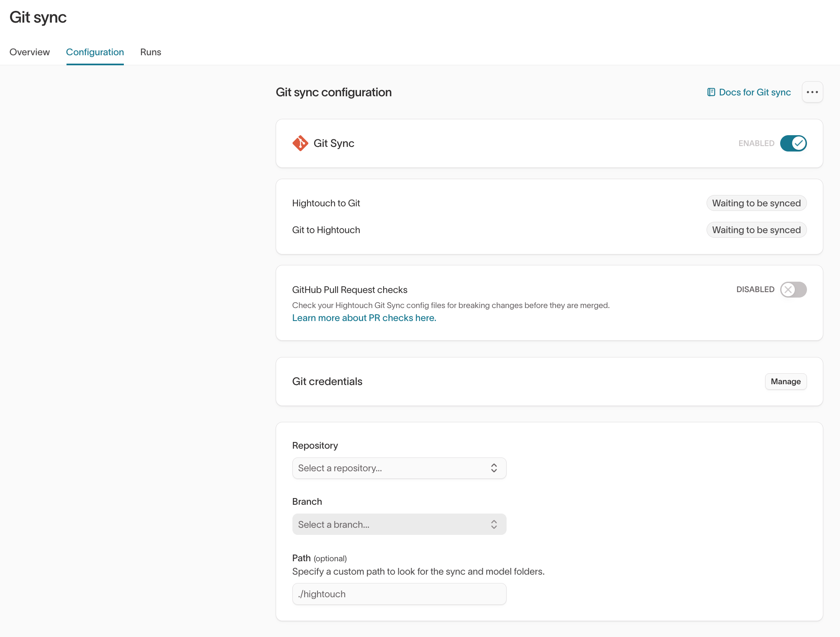Open Docs for Git sync link

click(x=749, y=92)
